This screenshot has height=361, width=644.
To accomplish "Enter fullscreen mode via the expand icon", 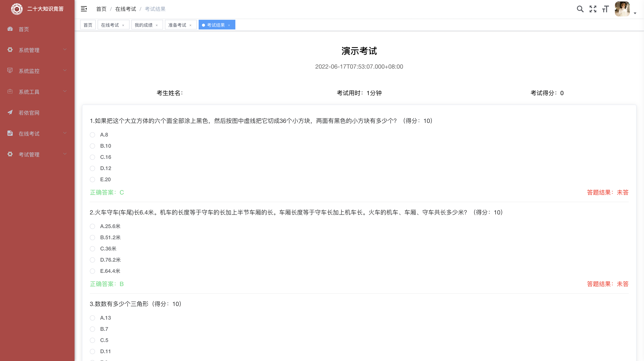I will pos(593,9).
